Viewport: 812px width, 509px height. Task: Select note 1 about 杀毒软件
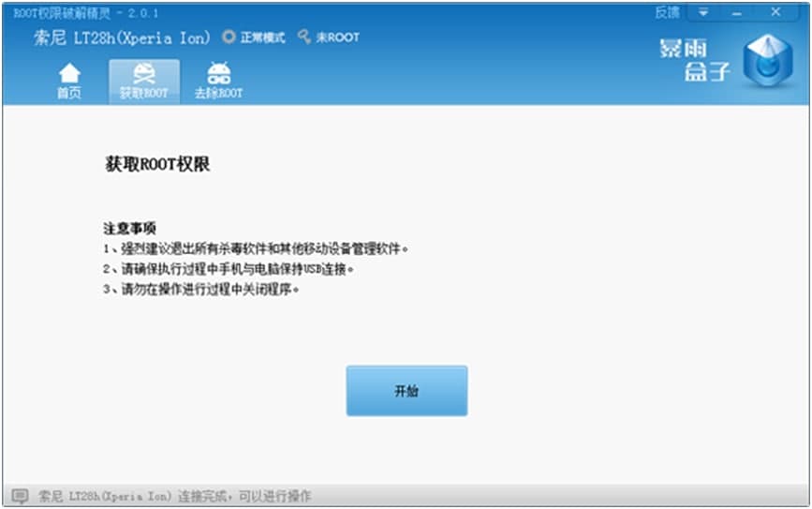click(x=256, y=248)
